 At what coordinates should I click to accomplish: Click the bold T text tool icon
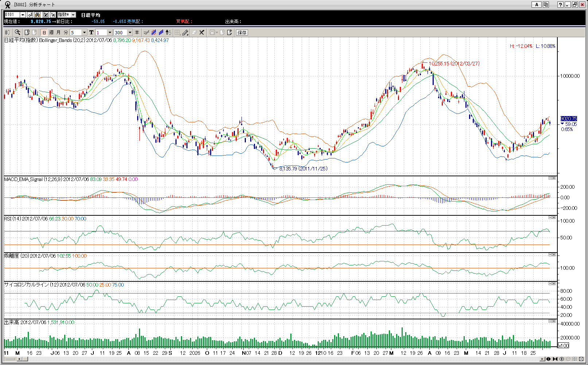point(91,32)
